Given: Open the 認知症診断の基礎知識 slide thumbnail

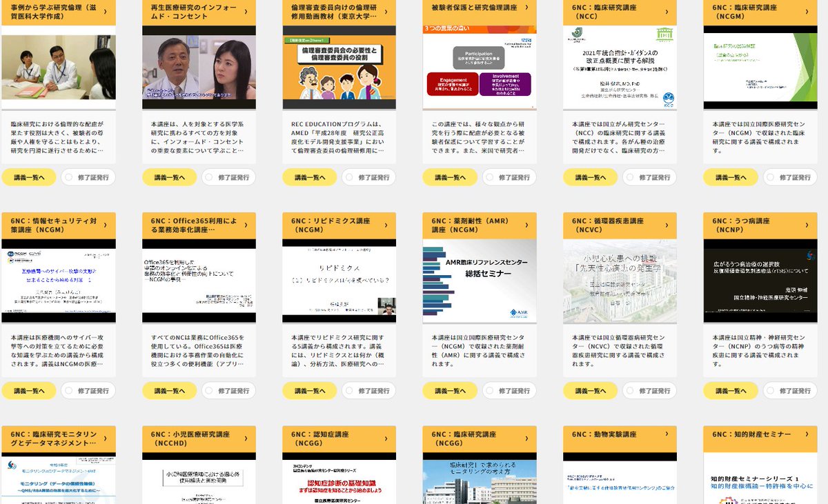Looking at the screenshot, I should [x=339, y=479].
